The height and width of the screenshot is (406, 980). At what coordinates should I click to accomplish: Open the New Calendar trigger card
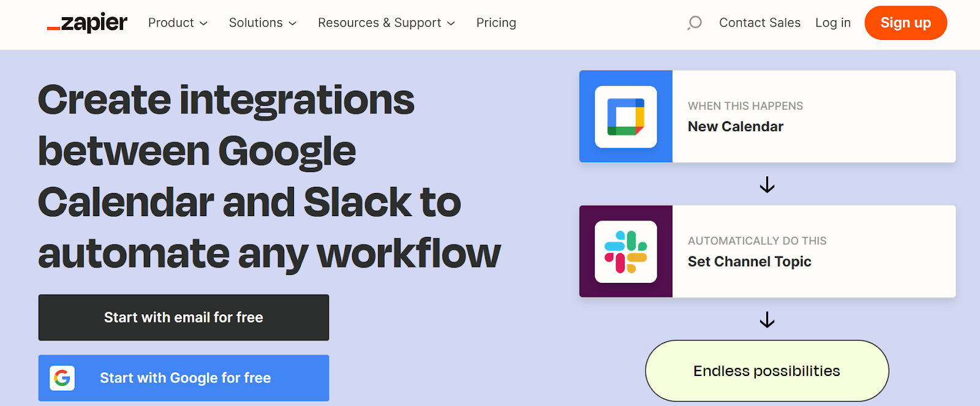click(x=767, y=116)
